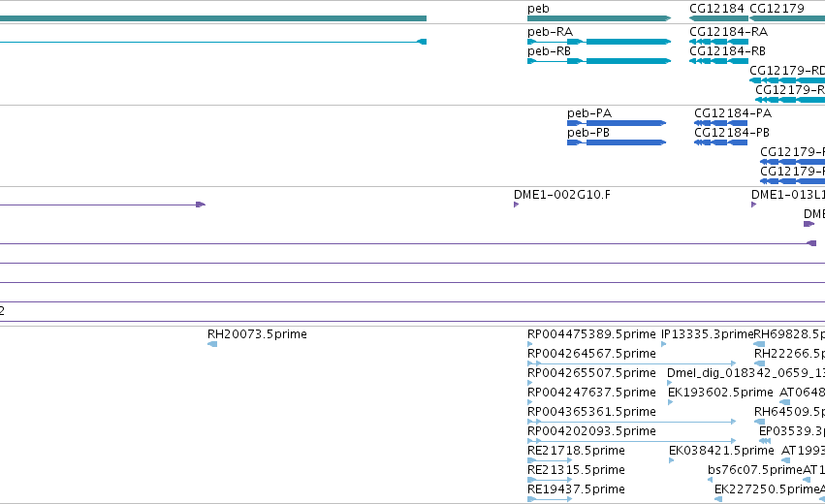Click the RE21718.5prime EST feature
The height and width of the screenshot is (504, 825).
click(550, 460)
